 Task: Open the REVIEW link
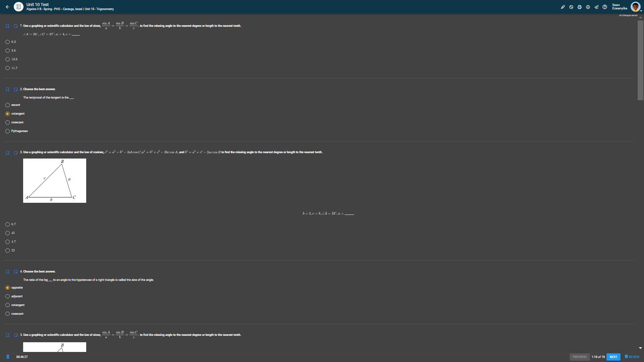coord(632,357)
